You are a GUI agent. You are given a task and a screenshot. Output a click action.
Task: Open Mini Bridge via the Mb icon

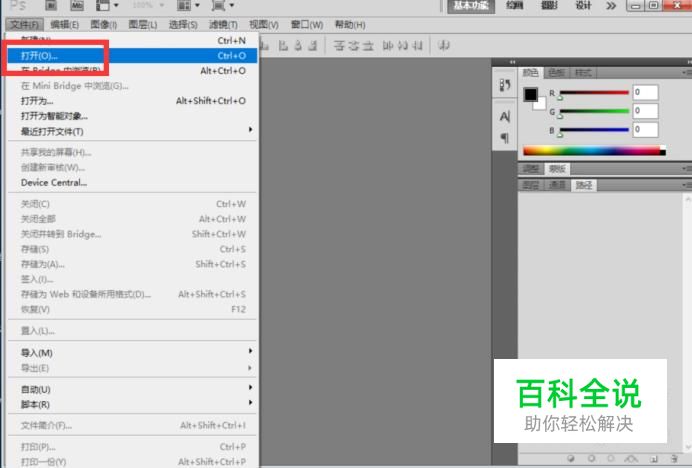tap(77, 5)
